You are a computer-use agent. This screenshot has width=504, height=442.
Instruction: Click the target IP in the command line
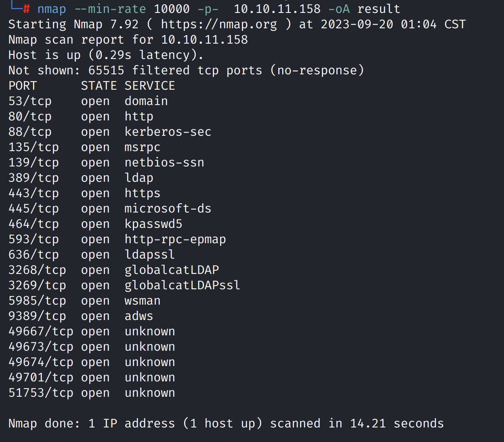pyautogui.click(x=277, y=9)
